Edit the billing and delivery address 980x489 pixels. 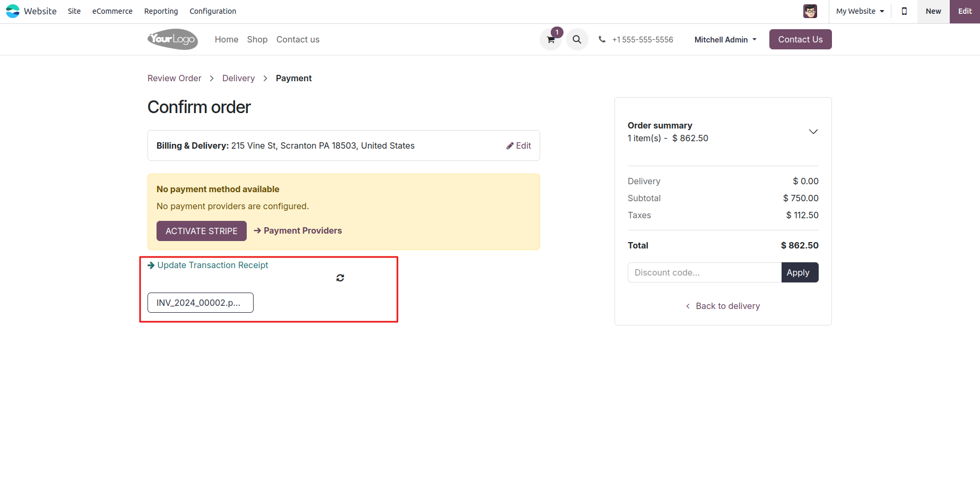518,145
